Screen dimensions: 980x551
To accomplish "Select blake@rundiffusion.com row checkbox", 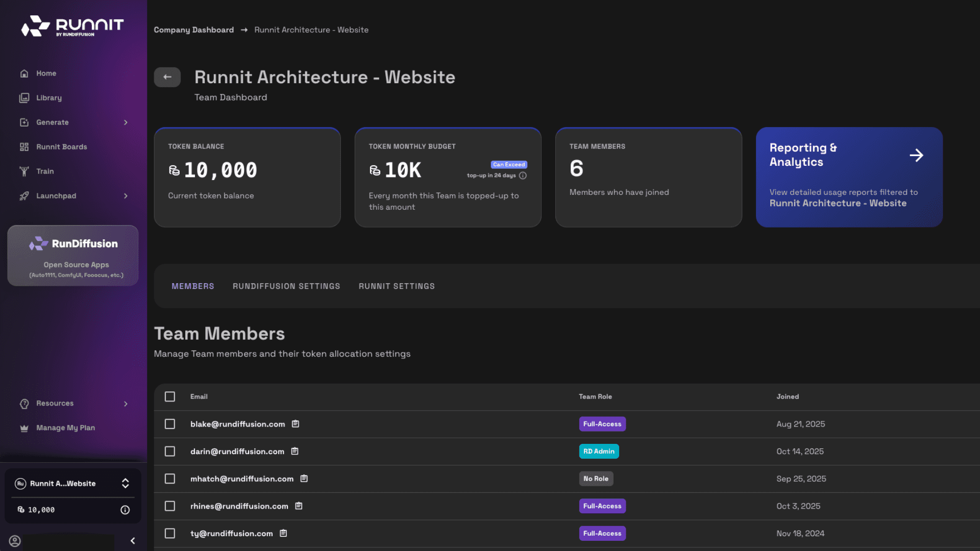I will coord(170,424).
